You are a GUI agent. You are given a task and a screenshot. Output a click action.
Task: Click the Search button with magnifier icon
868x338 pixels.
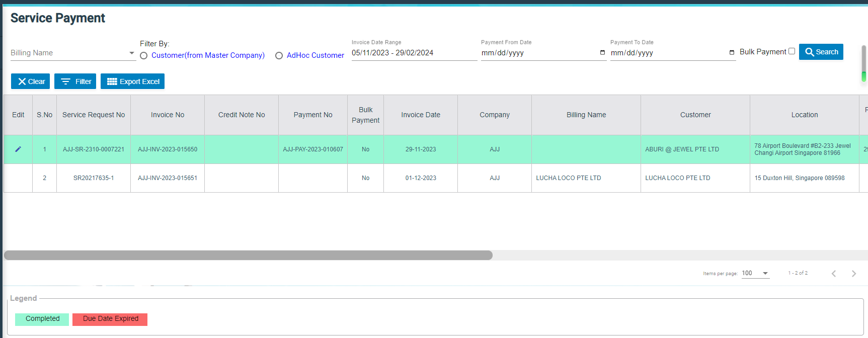click(x=821, y=52)
